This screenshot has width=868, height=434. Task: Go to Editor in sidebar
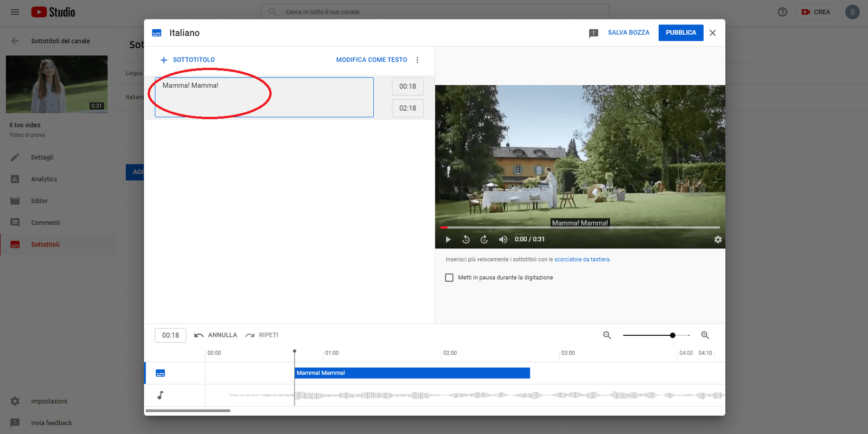[39, 201]
